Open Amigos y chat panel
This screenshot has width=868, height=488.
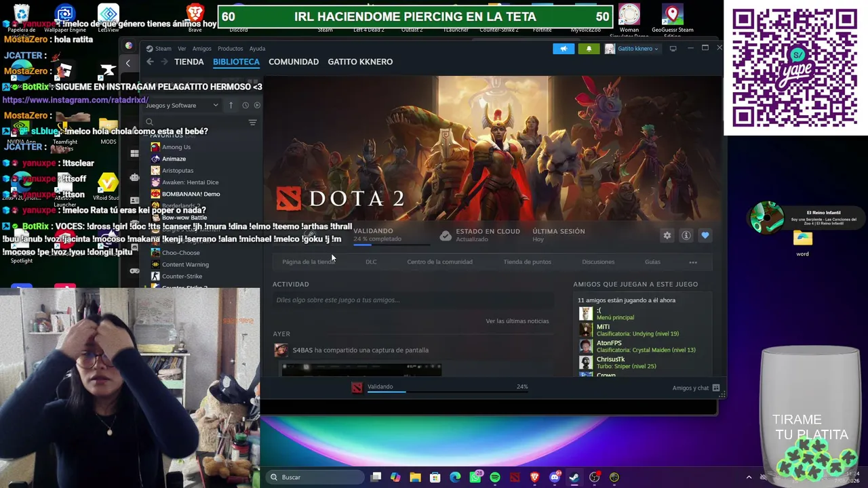click(x=696, y=388)
